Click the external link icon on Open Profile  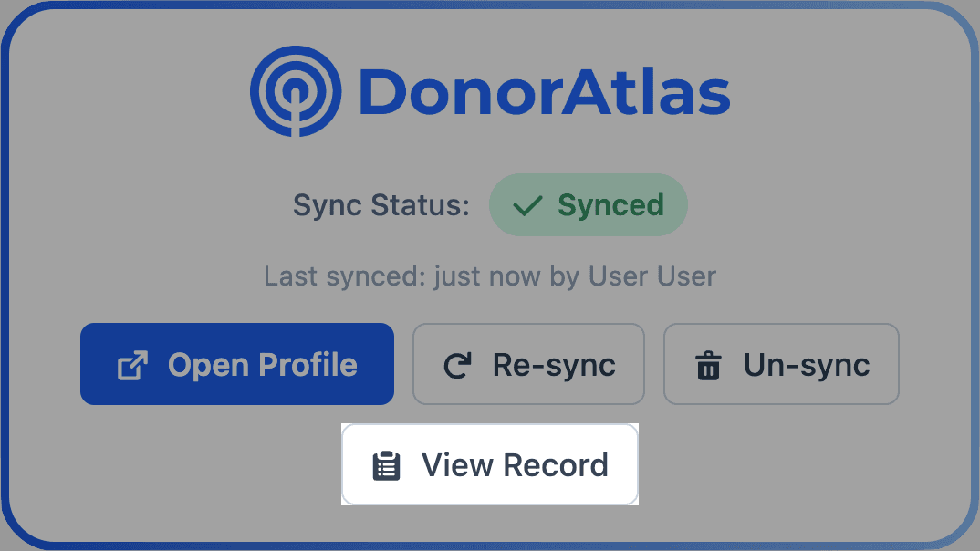135,364
